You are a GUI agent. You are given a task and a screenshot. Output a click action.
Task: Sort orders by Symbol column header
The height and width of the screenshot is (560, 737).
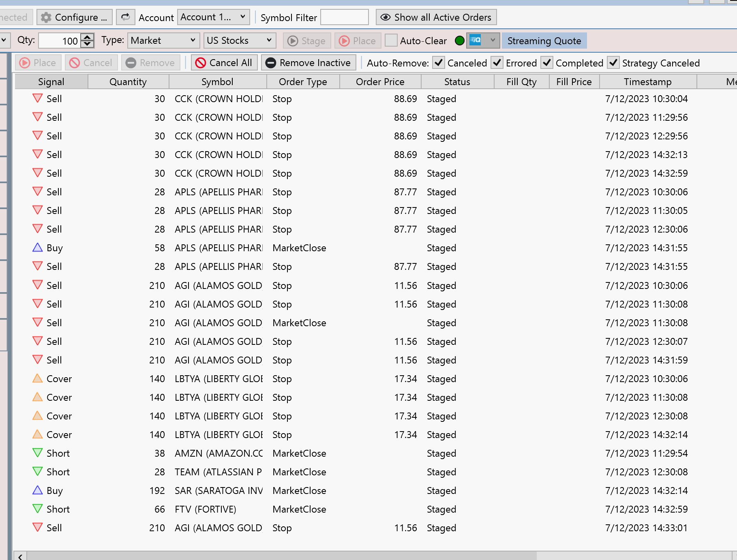pyautogui.click(x=217, y=82)
